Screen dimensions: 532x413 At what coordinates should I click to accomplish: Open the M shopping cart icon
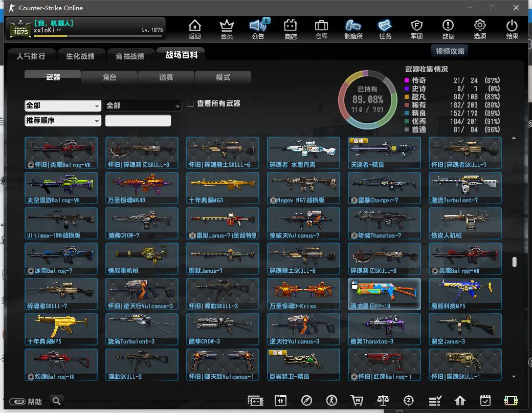357,401
